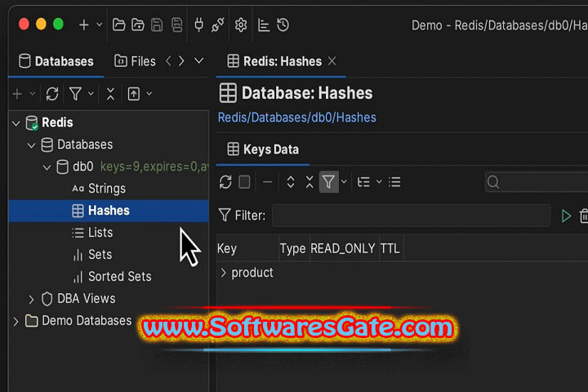Click the READ_ONLY column header
588x392 pixels.
(345, 249)
